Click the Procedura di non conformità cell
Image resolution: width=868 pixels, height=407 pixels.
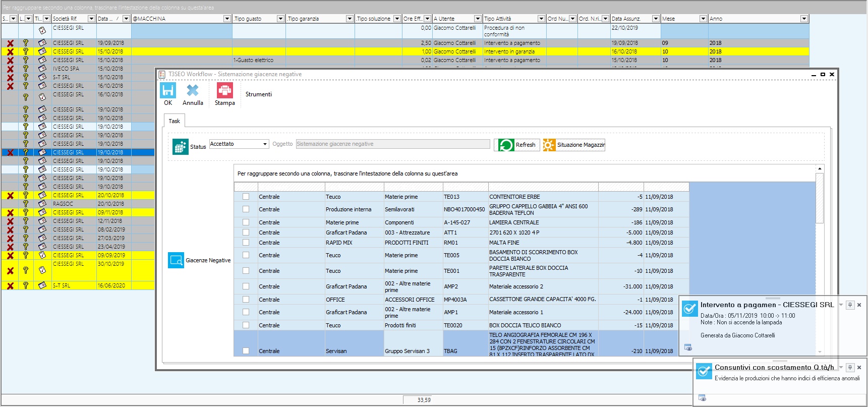click(x=514, y=31)
